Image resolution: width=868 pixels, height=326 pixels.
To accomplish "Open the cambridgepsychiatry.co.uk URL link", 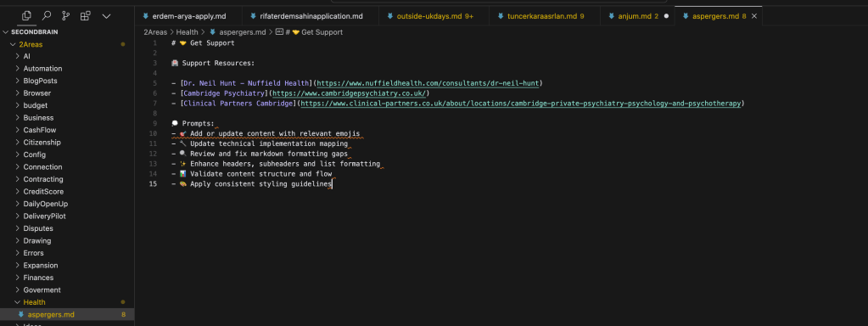I will click(x=350, y=93).
